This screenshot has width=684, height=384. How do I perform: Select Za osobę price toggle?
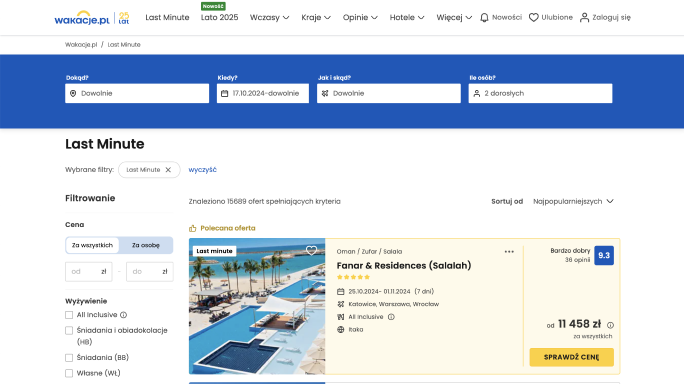(x=146, y=245)
